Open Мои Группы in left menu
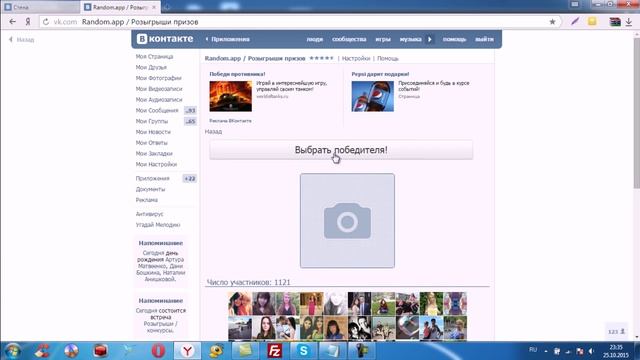Viewport: 640px width, 360px height. (x=151, y=121)
